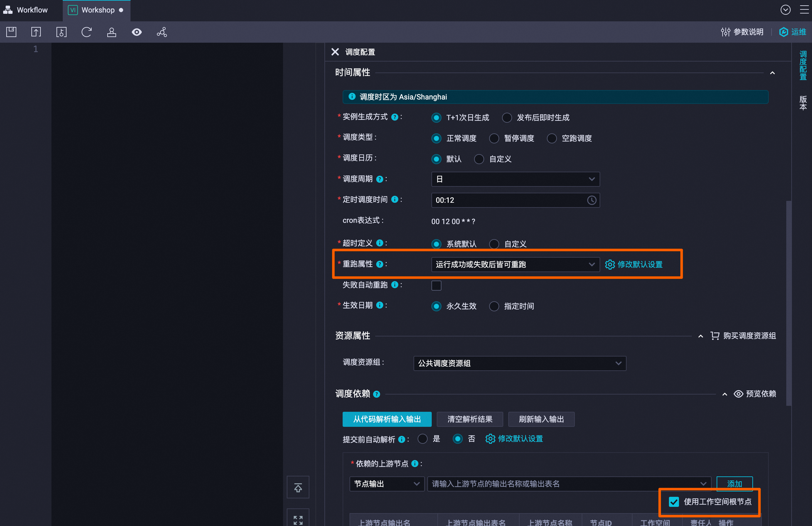Click the reload refresh icon in toolbar
The image size is (812, 526).
coord(87,32)
